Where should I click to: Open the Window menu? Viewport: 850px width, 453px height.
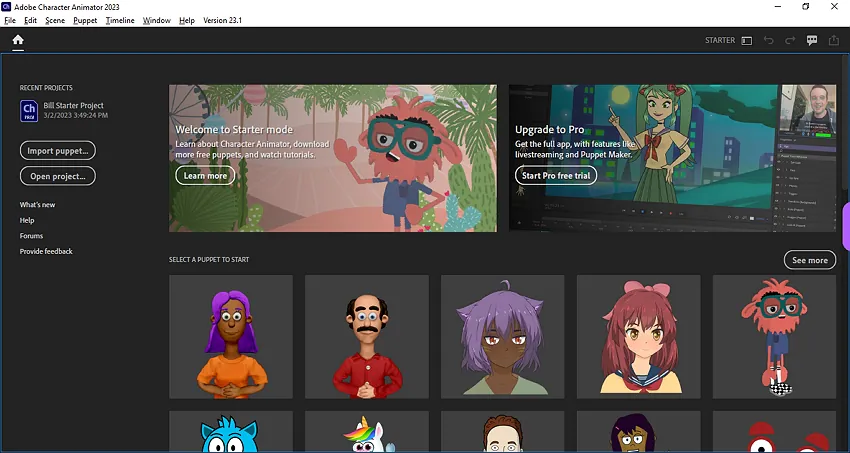point(157,21)
